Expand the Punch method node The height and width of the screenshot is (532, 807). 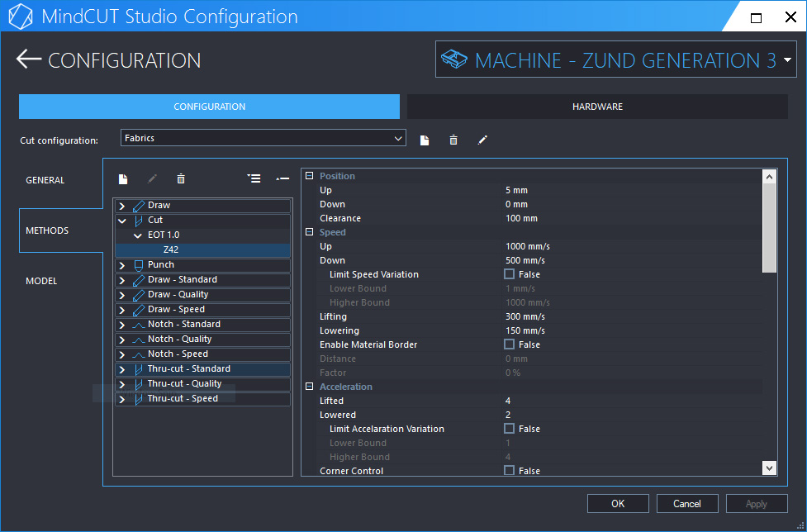[122, 265]
